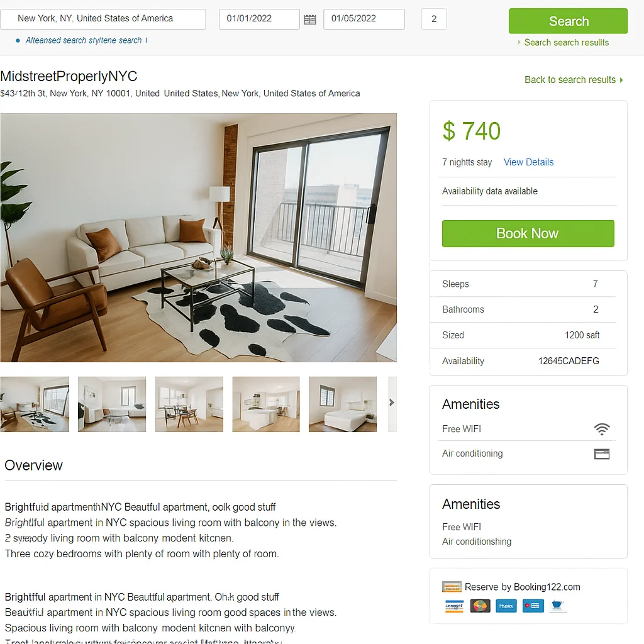The width and height of the screenshot is (644, 644).
Task: Advance thumbnails with the next arrow
Action: (x=392, y=403)
